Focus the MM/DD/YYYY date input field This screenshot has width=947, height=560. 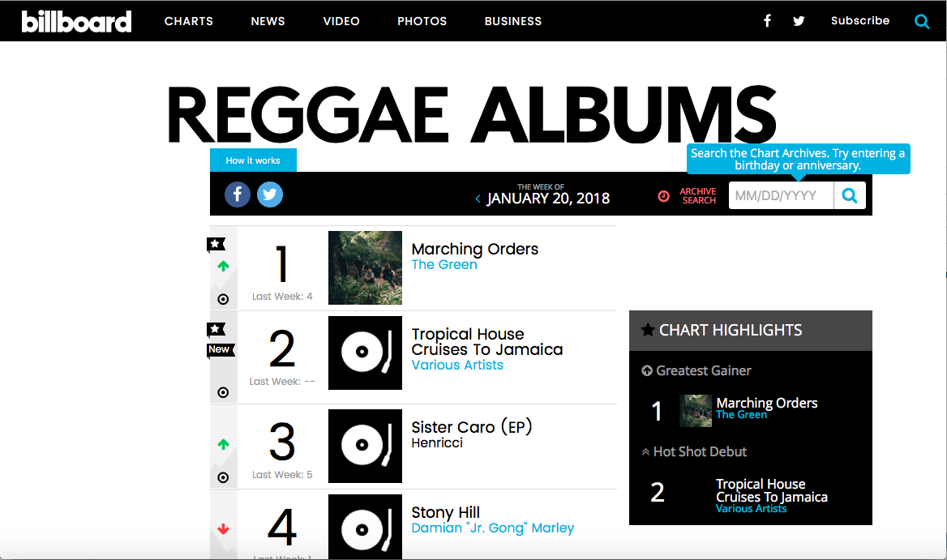pos(781,195)
